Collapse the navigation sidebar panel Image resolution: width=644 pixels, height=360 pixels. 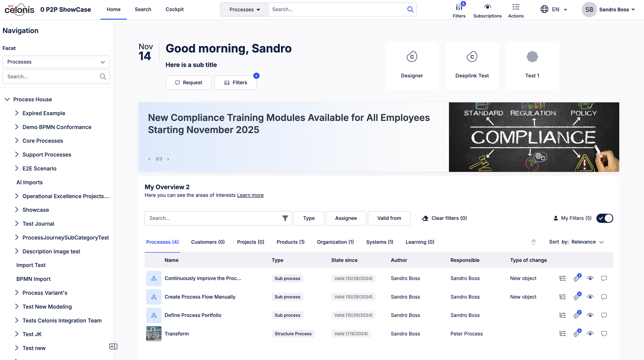(x=113, y=346)
